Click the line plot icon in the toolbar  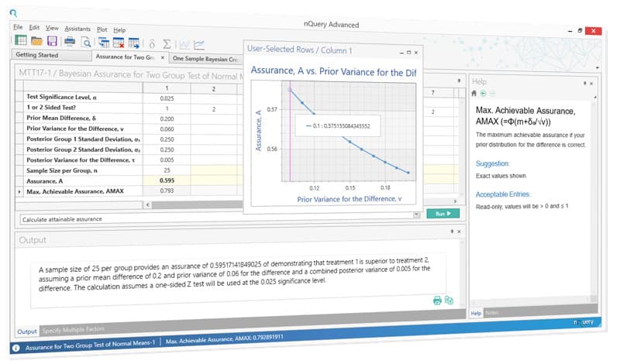tap(199, 45)
